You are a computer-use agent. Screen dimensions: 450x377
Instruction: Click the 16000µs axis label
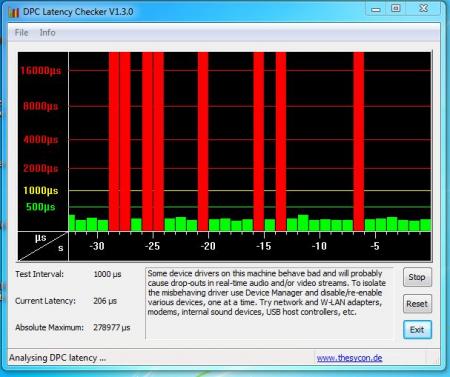[41, 71]
